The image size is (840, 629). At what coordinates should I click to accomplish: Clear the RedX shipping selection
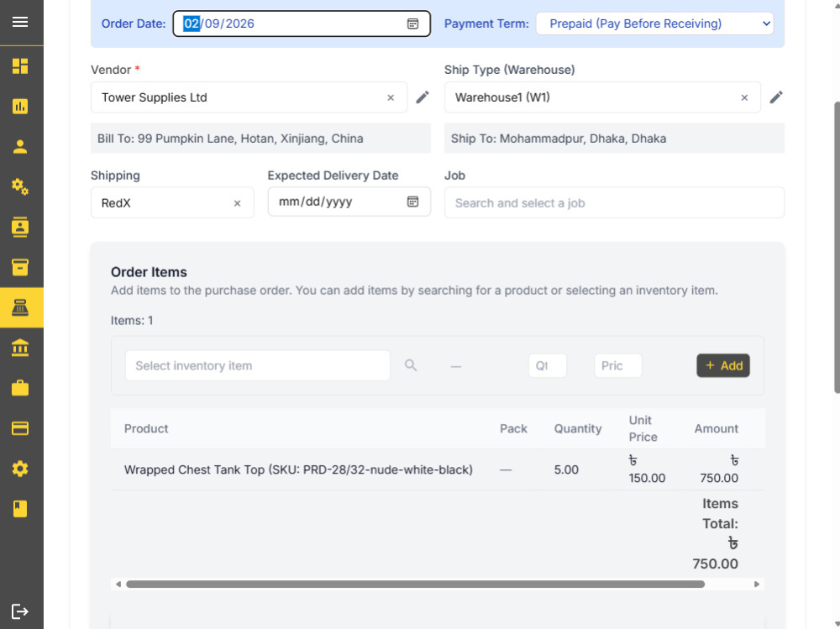pyautogui.click(x=238, y=203)
